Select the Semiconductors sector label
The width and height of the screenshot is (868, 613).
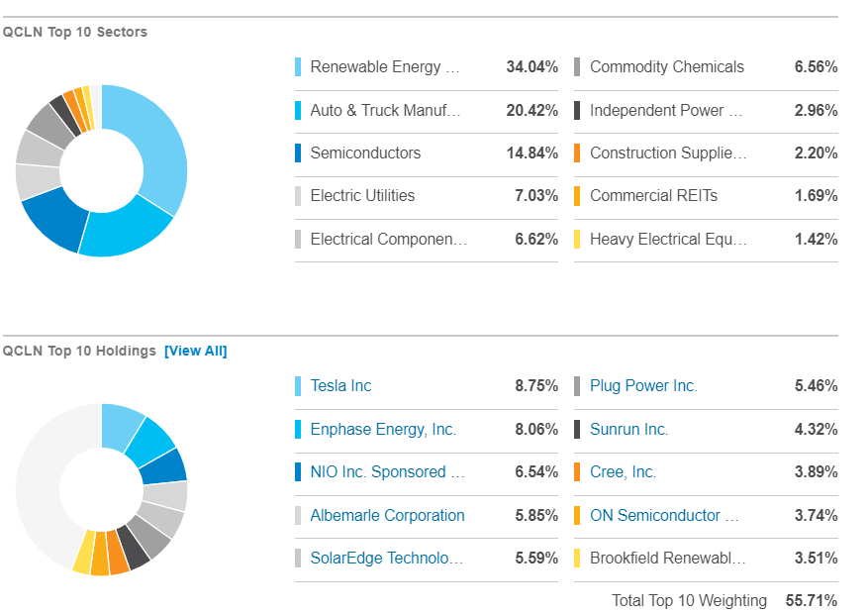(365, 153)
